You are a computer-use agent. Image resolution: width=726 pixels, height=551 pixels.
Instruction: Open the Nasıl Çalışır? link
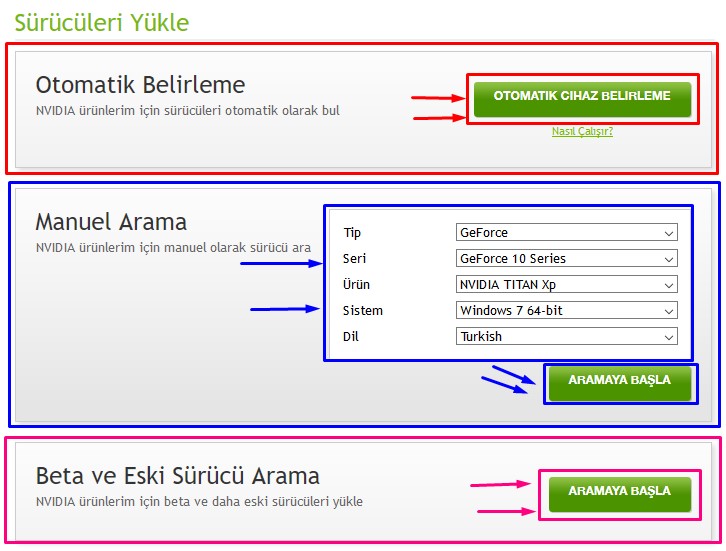point(582,131)
